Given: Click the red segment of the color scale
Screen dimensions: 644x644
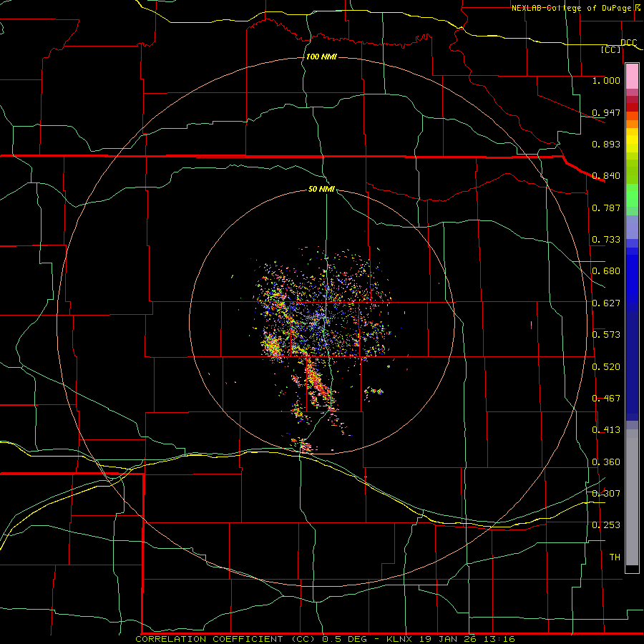Looking at the screenshot, I should click(632, 107).
